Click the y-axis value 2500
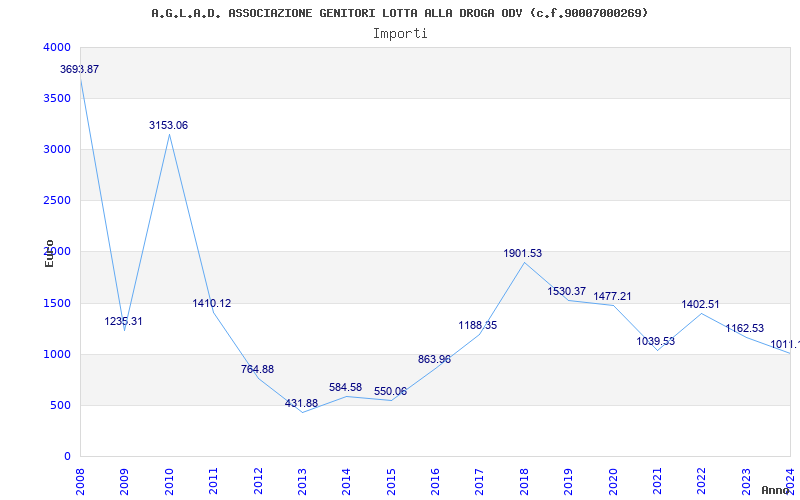This screenshot has width=800, height=500. (57, 201)
